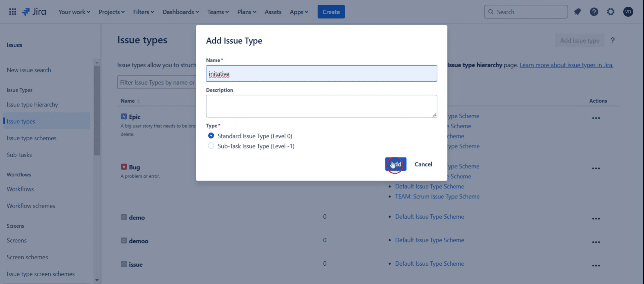Open the settings gear icon

pyautogui.click(x=611, y=12)
